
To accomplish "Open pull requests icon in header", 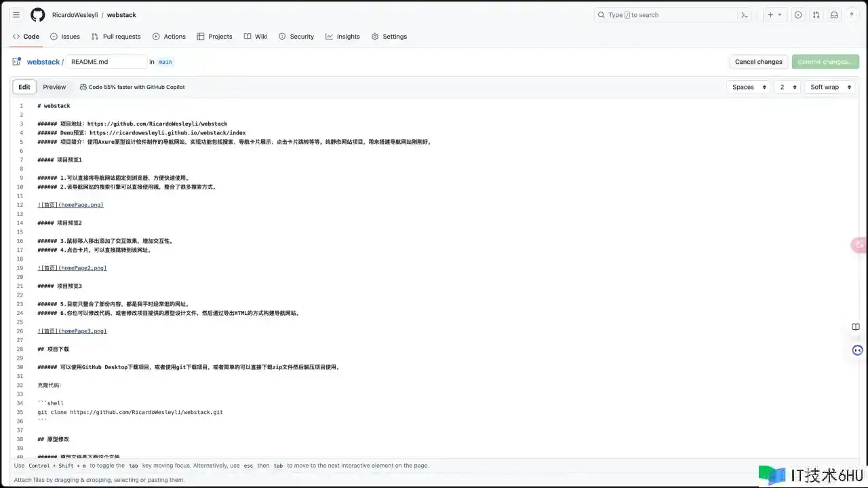I will pos(816,15).
